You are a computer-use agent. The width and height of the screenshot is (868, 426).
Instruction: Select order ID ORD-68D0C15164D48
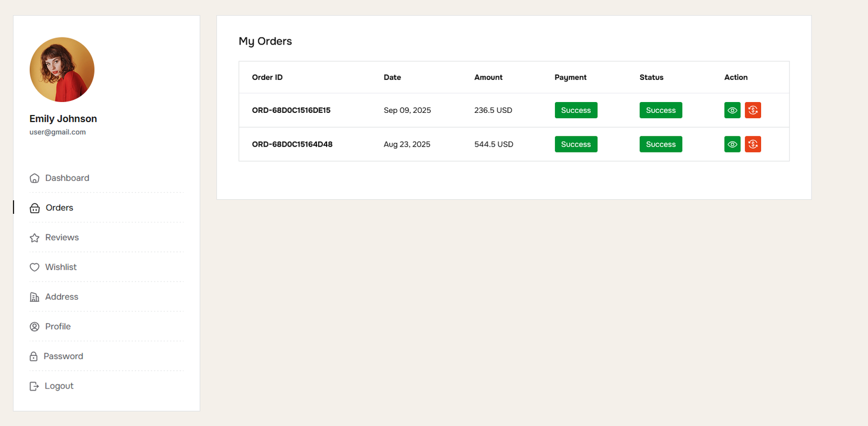point(292,144)
